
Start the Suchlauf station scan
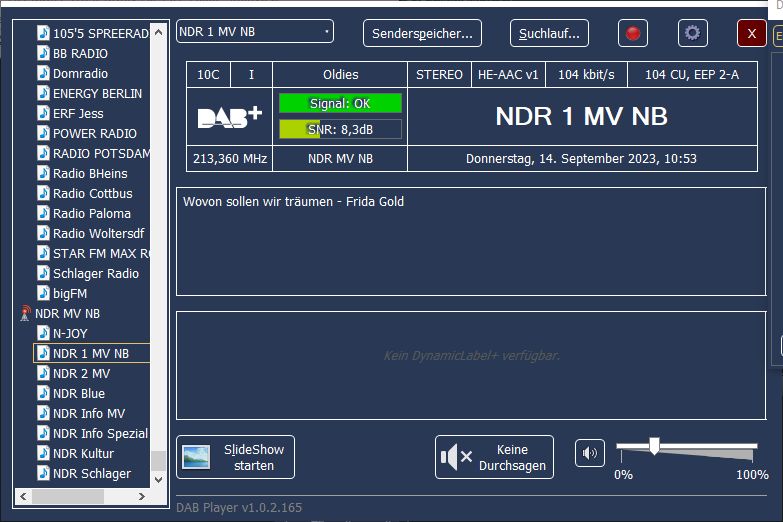coord(549,33)
